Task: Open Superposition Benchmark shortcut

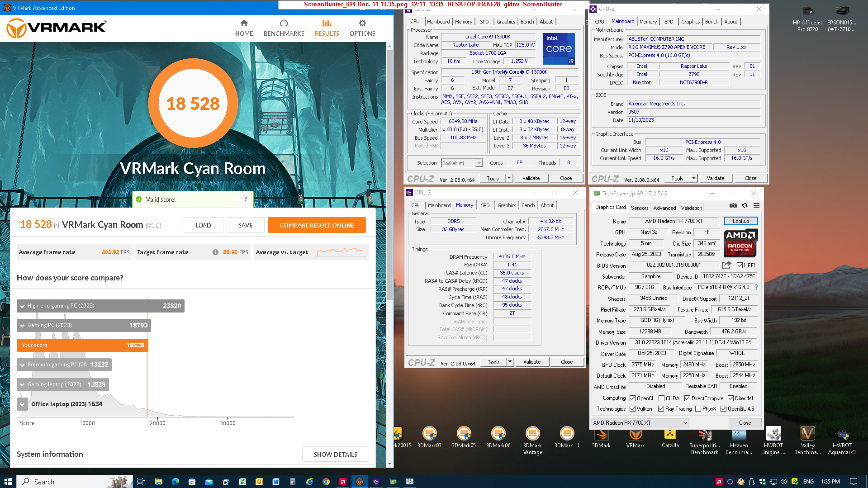Action: [704, 441]
